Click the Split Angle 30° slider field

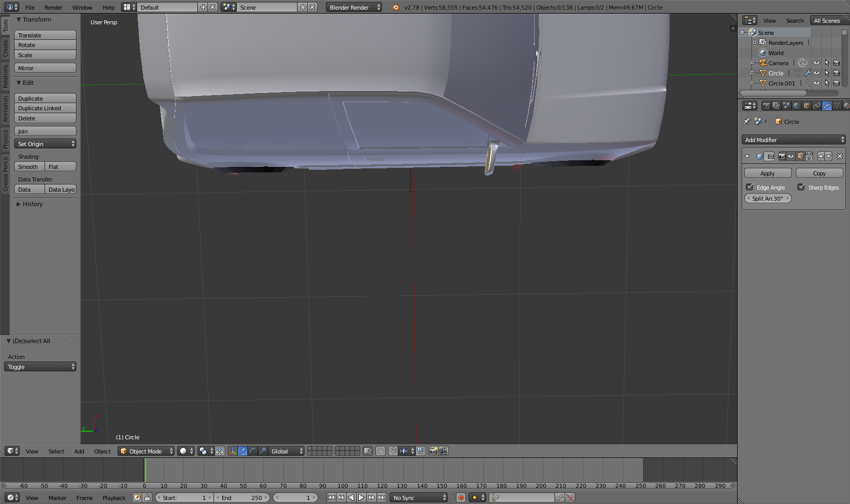768,199
